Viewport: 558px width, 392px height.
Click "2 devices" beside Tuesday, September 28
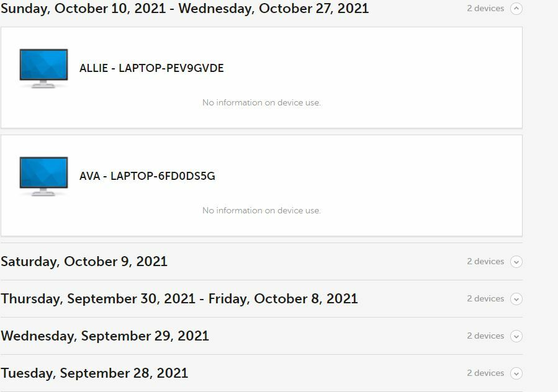click(485, 373)
